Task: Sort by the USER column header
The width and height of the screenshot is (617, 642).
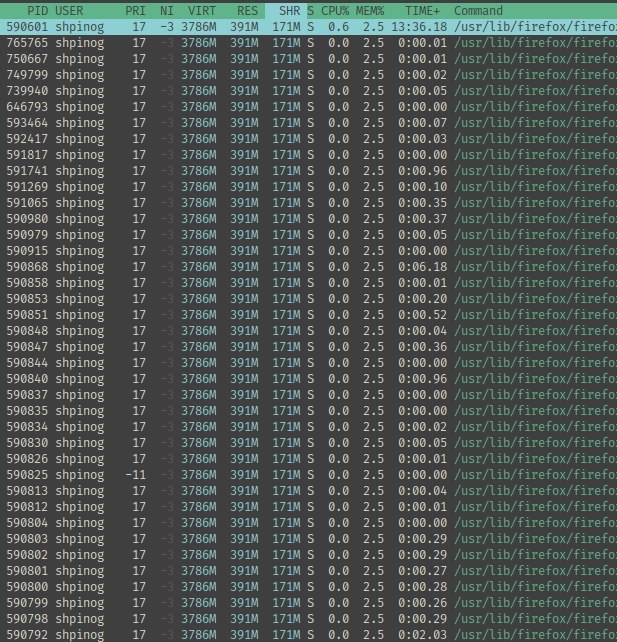Action: coord(69,11)
